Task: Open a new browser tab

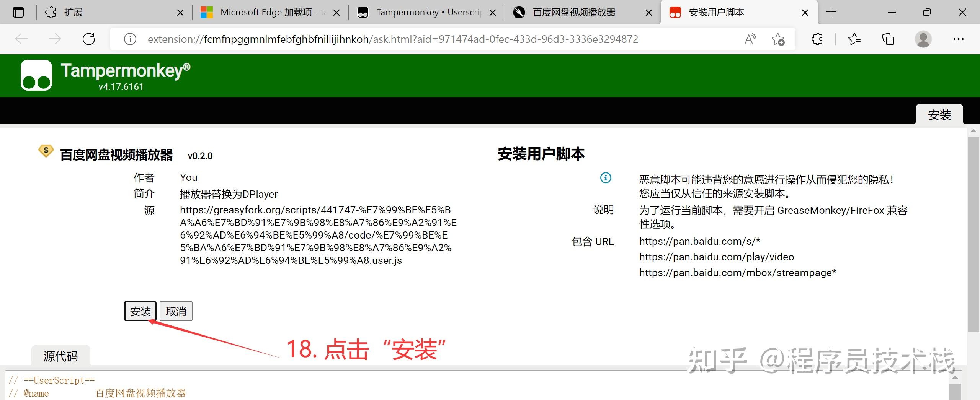Action: [831, 13]
